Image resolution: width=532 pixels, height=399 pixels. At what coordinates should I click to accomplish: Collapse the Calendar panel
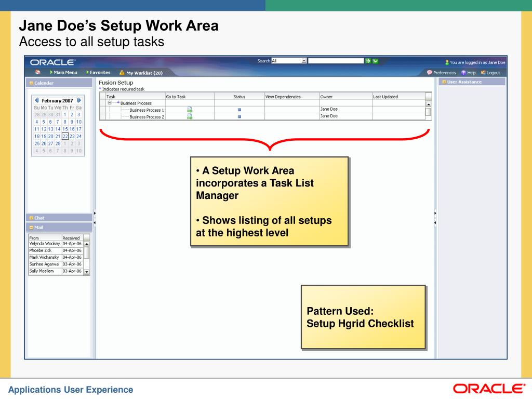click(31, 83)
